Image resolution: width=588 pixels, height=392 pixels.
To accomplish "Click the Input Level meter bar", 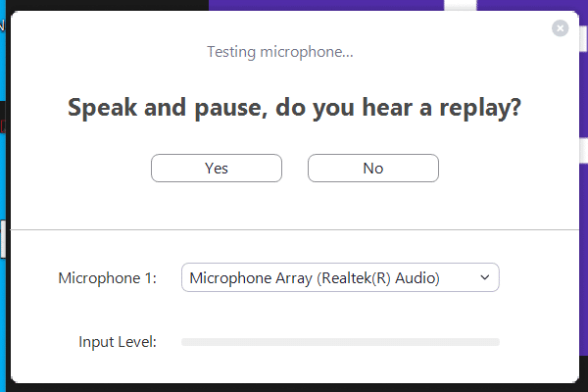I will 340,342.
